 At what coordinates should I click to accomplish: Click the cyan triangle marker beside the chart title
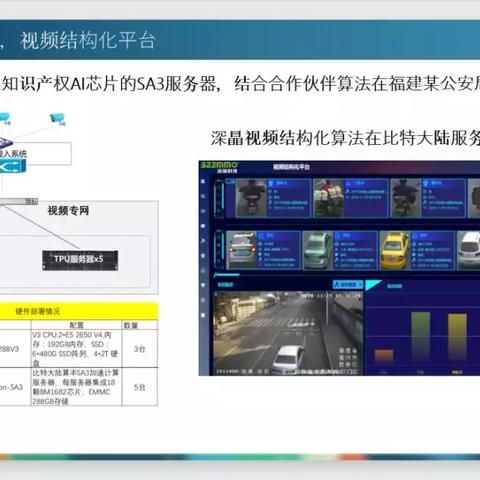373,285
